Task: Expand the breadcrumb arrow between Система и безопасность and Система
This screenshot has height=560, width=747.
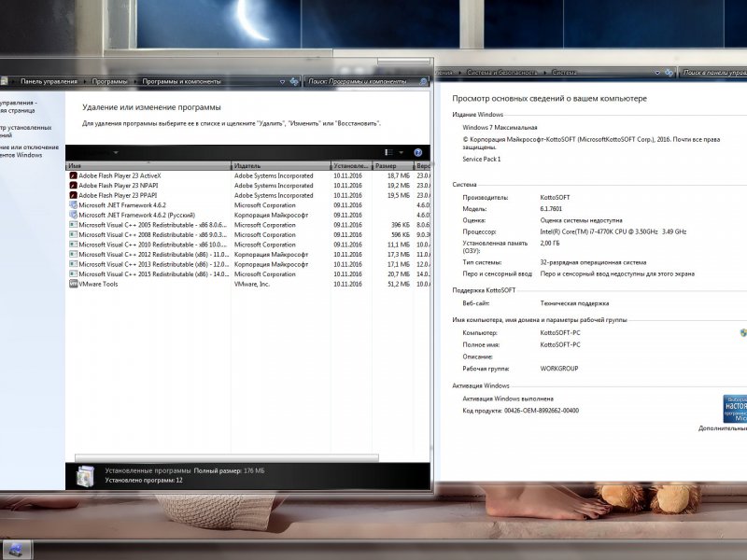Action: [x=544, y=73]
